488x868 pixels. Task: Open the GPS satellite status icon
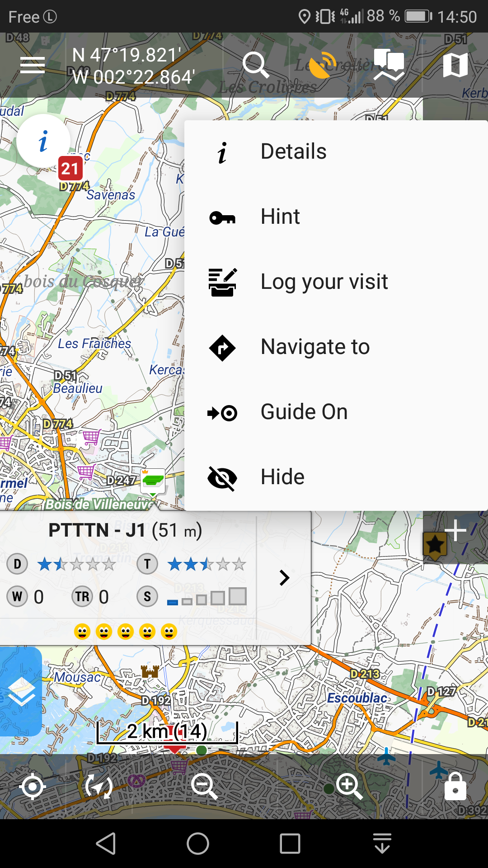pos(323,66)
